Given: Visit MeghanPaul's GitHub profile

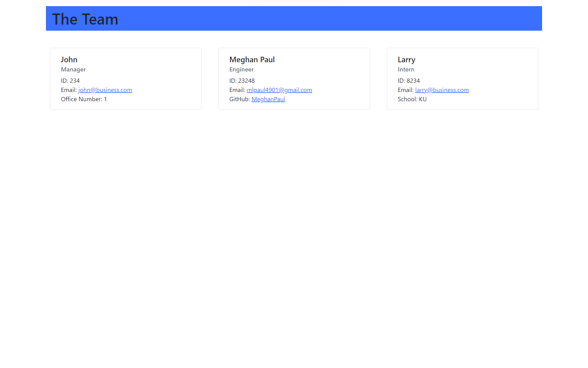Looking at the screenshot, I should [x=268, y=99].
